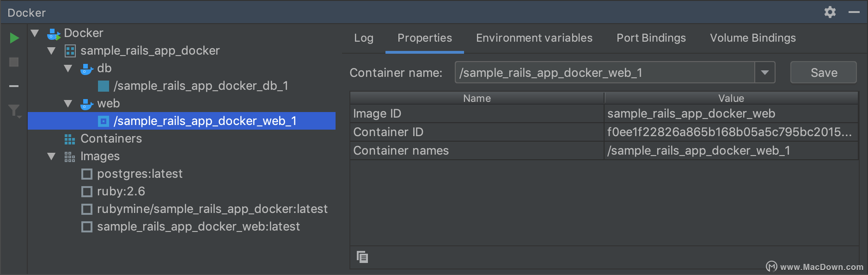Click the copy icon below properties table
Image resolution: width=868 pixels, height=275 pixels.
tap(362, 257)
